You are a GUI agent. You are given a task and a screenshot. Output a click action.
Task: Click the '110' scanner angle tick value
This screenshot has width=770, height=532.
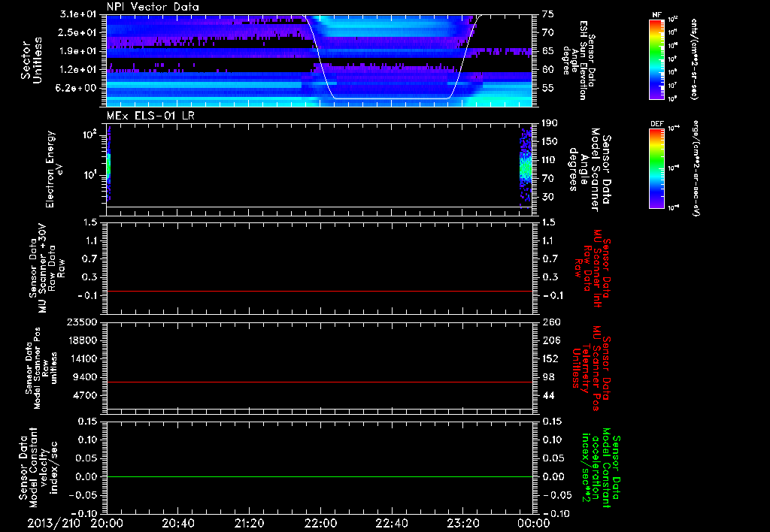(549, 160)
